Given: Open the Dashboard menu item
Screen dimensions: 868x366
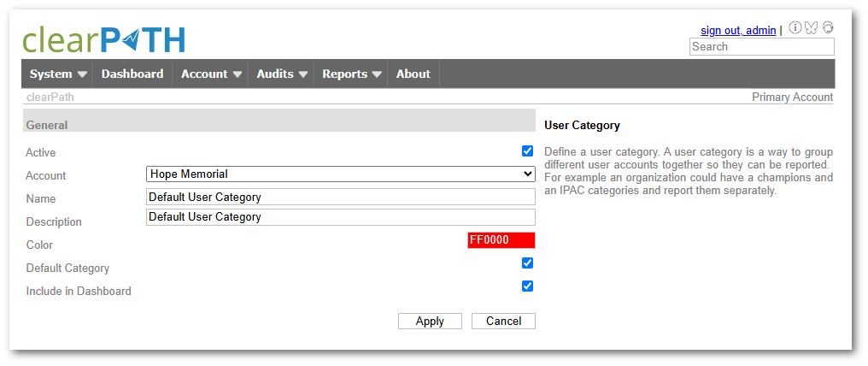Looking at the screenshot, I should [132, 74].
